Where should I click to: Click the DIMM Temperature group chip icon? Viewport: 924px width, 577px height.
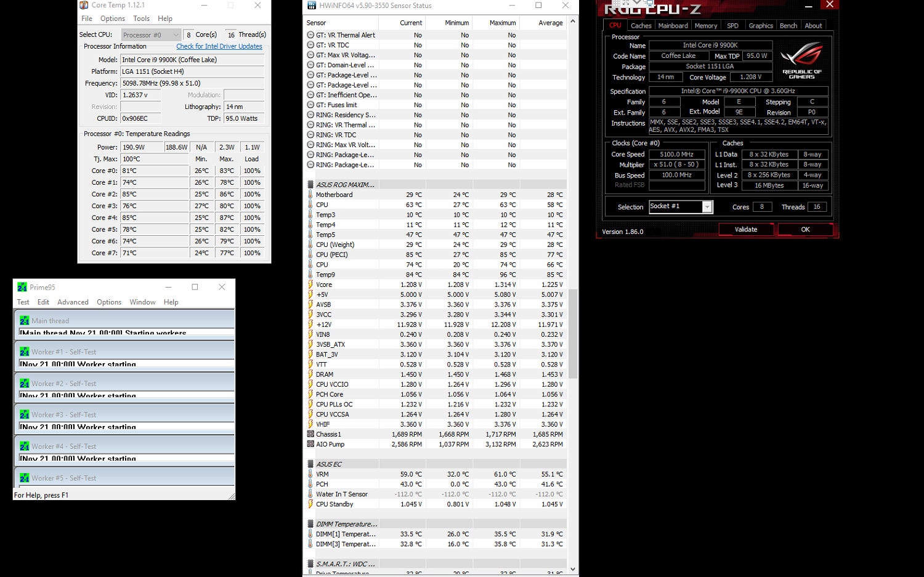310,524
